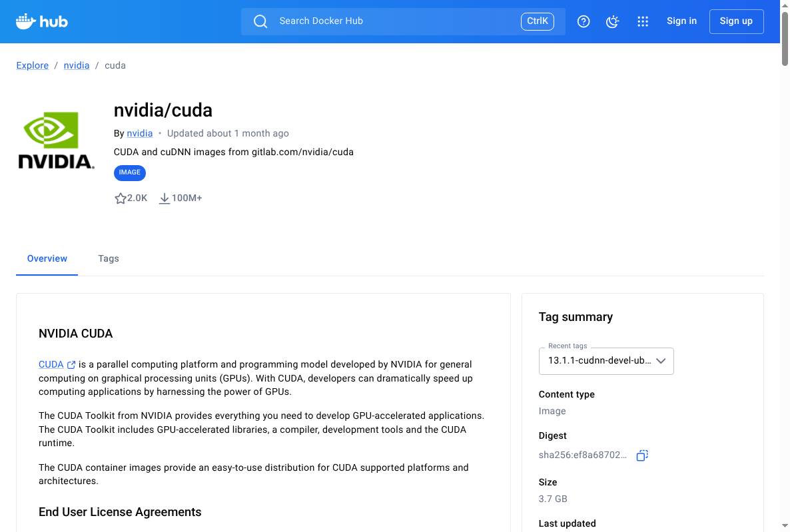Viewport: 790px width, 532px height.
Task: Focus the Search Docker Hub field
Action: pos(393,21)
